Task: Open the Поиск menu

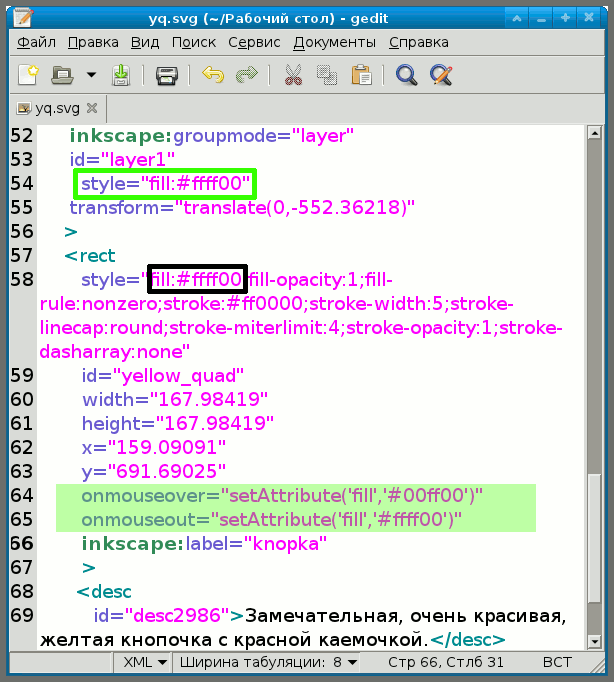Action: [x=194, y=42]
